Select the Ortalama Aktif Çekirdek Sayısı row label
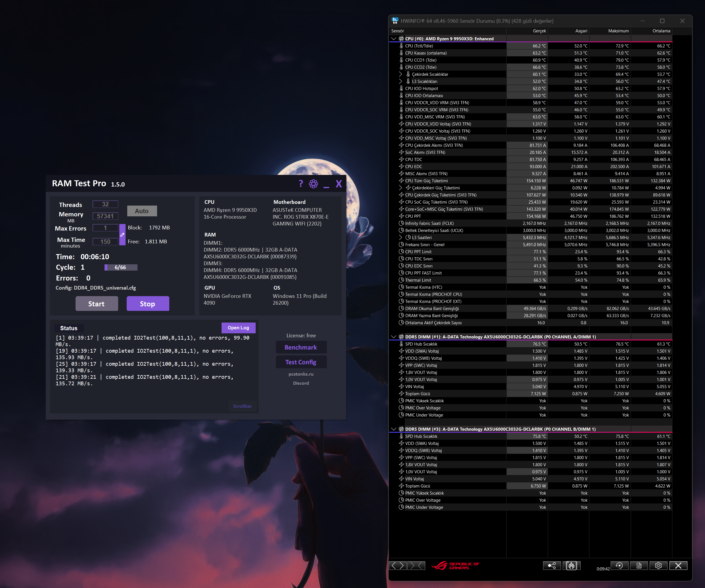705x588 pixels. tap(433, 323)
